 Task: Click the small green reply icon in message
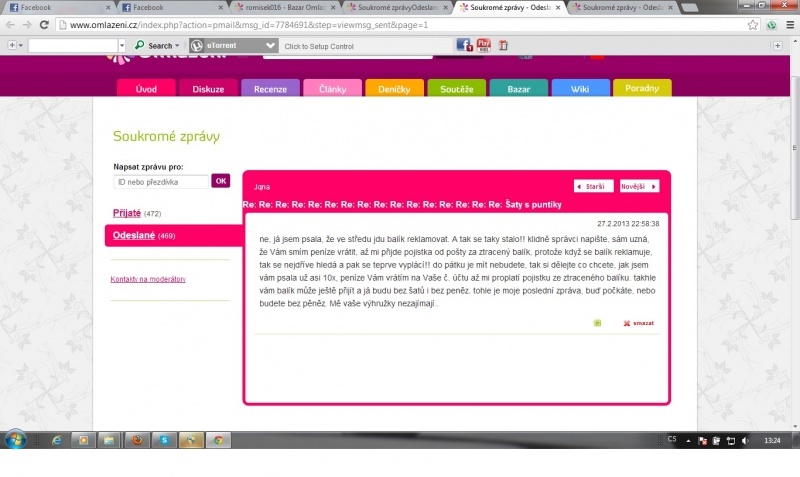coord(597,323)
